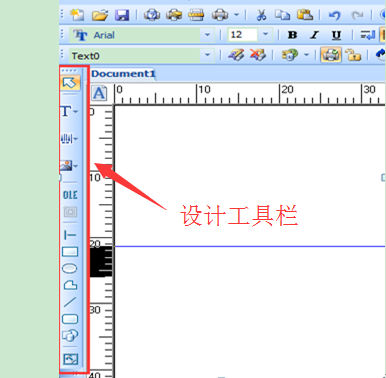Open the dropdown arrow next to the Print icon
Viewport: 386px width, 378px height.
pyautogui.click(x=236, y=15)
